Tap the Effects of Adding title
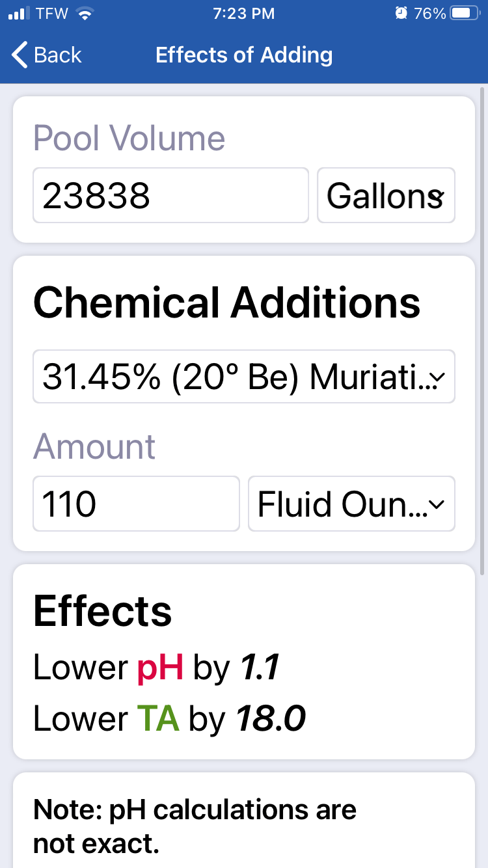Screen dimensions: 488x868 click(244, 55)
